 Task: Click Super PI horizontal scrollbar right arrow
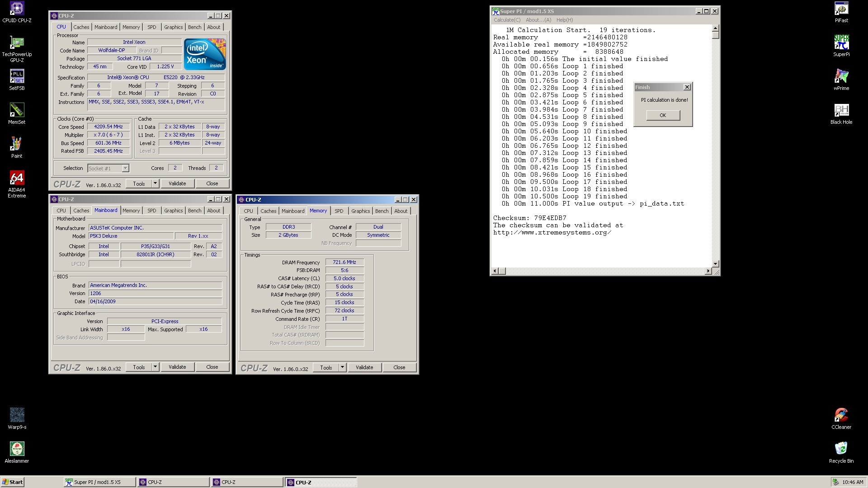click(x=708, y=271)
